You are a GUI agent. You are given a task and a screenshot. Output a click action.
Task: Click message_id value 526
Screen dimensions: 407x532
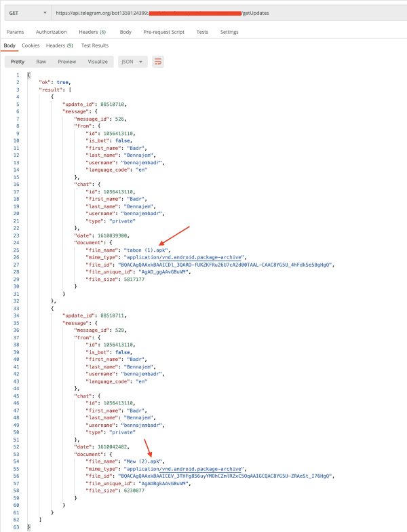119,119
